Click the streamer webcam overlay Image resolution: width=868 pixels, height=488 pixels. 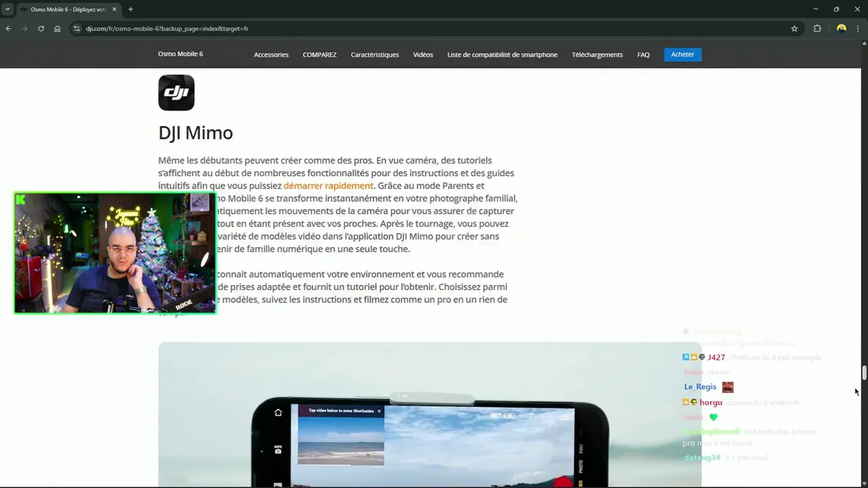pos(115,253)
